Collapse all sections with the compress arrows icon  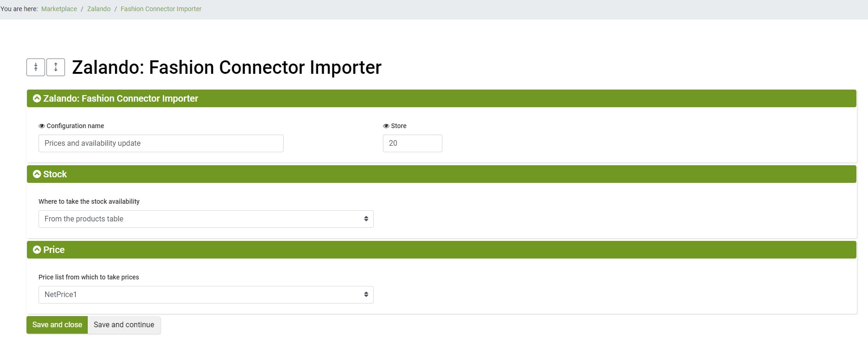click(36, 67)
